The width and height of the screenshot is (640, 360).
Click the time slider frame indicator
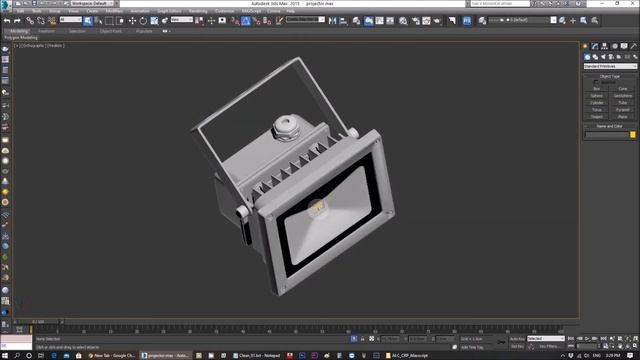[x=38, y=322]
